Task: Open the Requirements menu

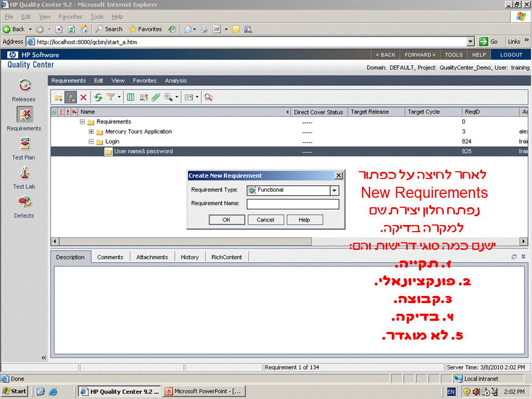Action: pyautogui.click(x=69, y=81)
